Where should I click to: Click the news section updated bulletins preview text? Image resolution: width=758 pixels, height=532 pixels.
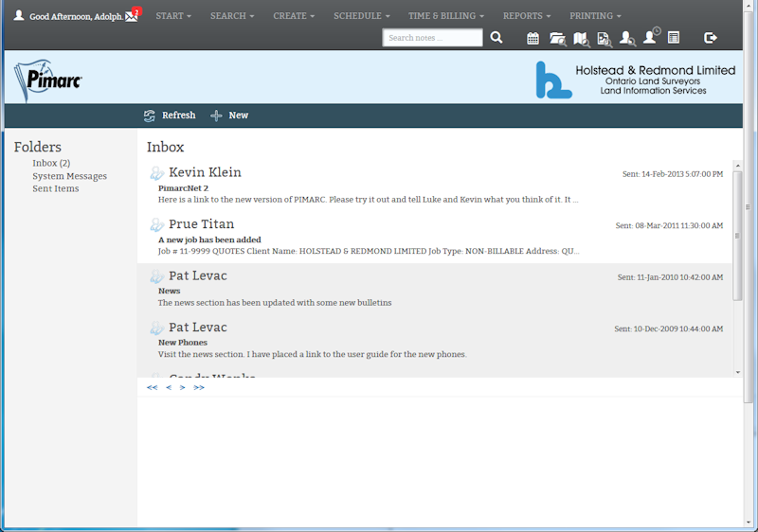tap(275, 303)
